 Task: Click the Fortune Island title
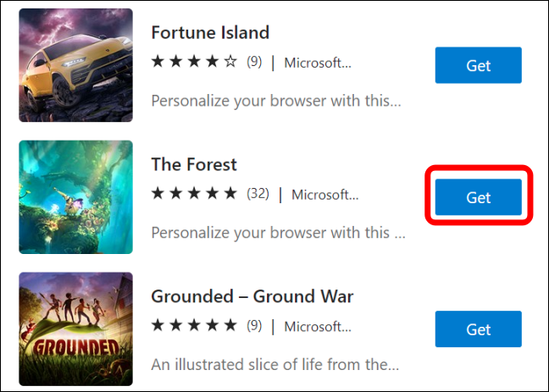[x=210, y=33]
